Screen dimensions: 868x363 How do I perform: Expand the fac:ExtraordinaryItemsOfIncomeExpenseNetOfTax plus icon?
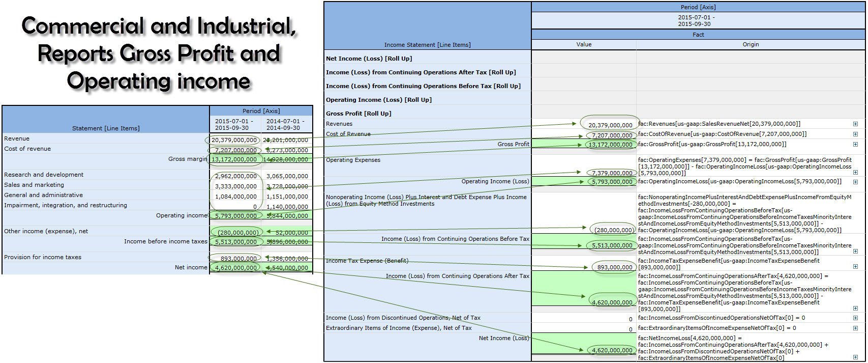[855, 328]
